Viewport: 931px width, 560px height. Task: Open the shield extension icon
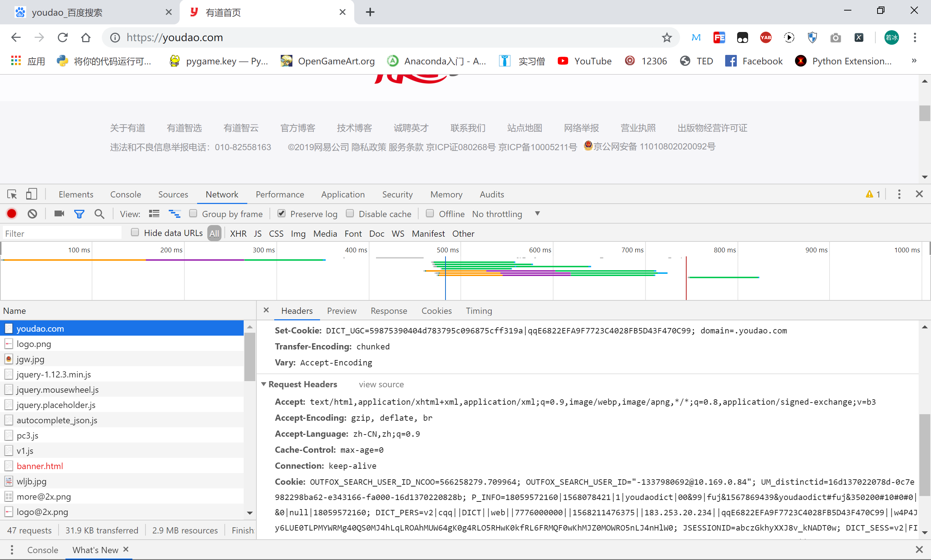coord(812,37)
